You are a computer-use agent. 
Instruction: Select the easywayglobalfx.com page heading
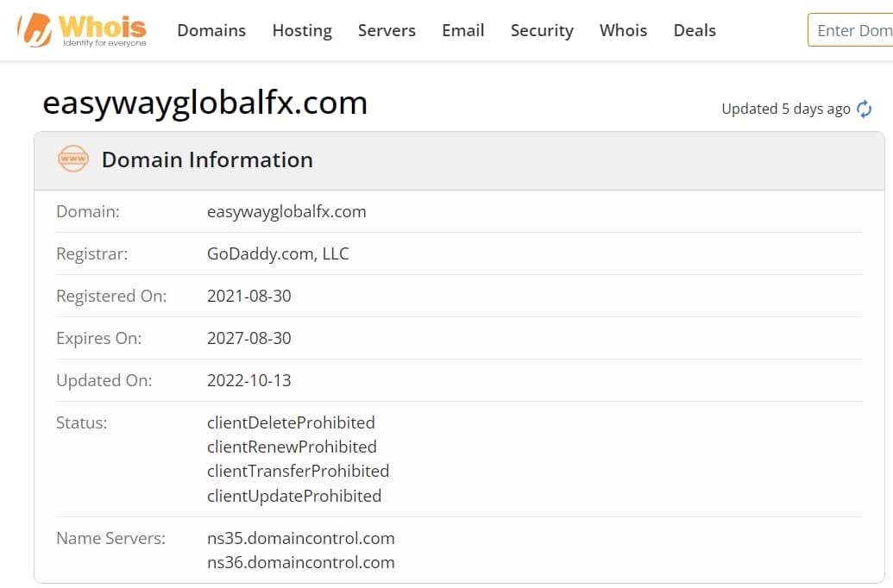[205, 103]
